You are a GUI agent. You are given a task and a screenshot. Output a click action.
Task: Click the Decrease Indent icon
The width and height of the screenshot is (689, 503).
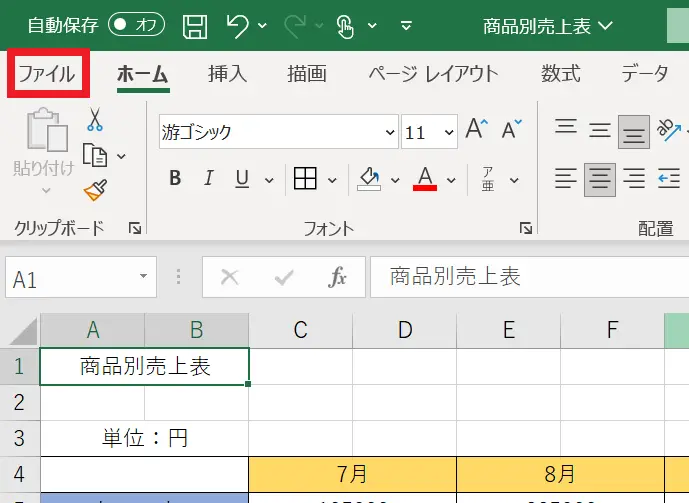coord(669,179)
